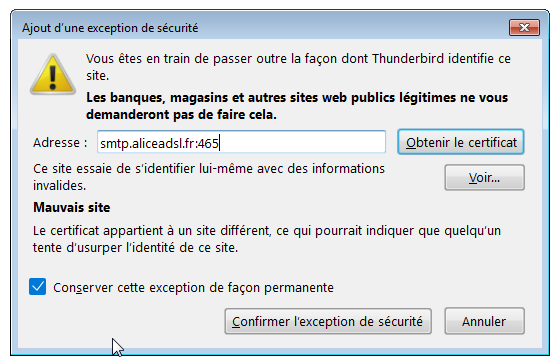Open certificate details with Voir... button
Screen dimensions: 559x364
pyautogui.click(x=484, y=178)
